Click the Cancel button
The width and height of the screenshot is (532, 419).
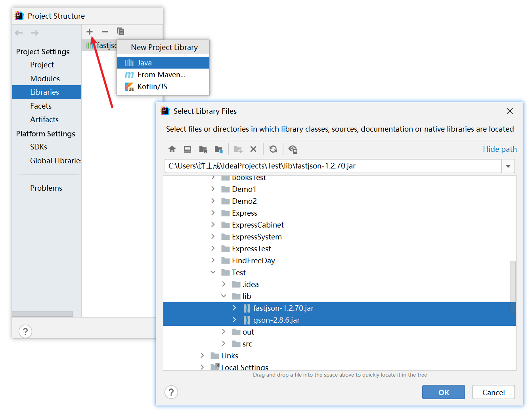pyautogui.click(x=494, y=392)
